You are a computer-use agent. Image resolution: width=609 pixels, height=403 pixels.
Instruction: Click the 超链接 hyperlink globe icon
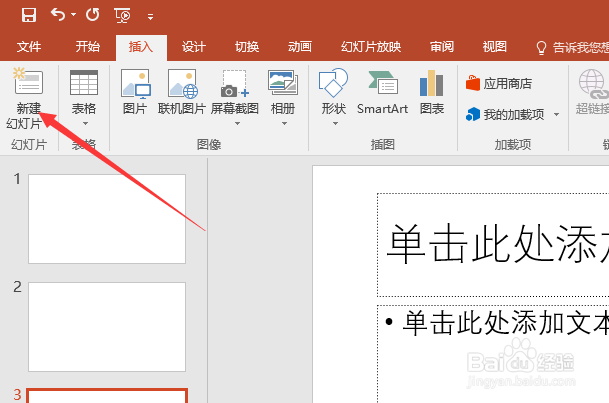click(x=593, y=84)
